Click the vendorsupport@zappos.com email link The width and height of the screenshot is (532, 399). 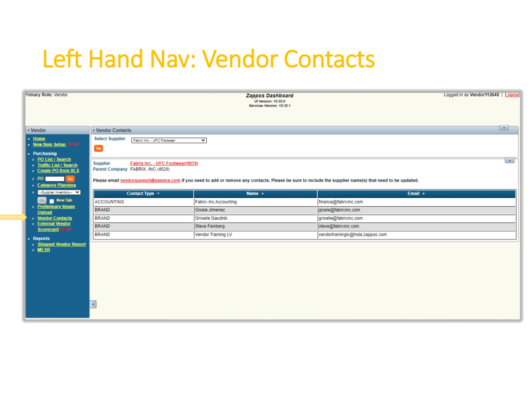point(150,180)
